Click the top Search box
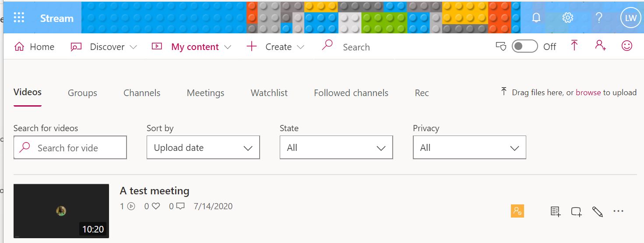The width and height of the screenshot is (644, 243). pos(355,47)
